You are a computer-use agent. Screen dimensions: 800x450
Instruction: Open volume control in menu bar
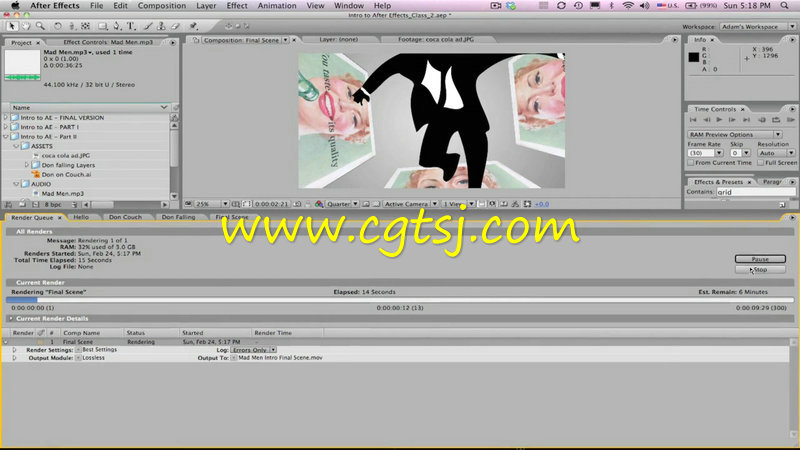645,6
